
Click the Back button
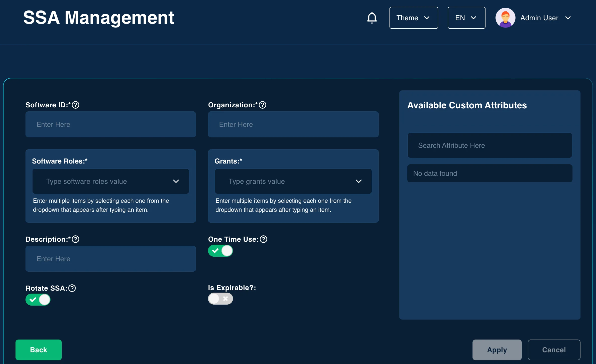[x=38, y=350]
